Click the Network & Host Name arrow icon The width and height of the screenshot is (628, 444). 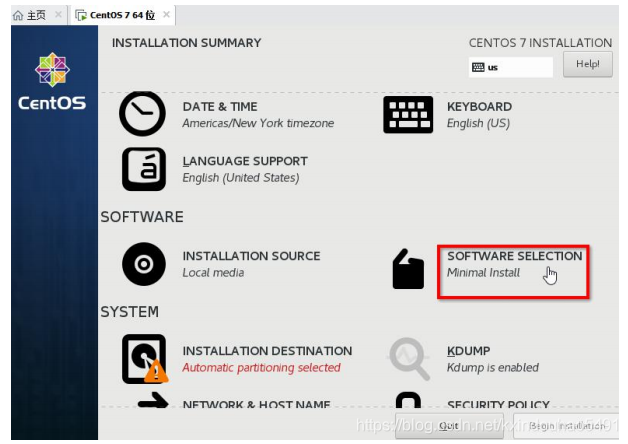coord(153,400)
